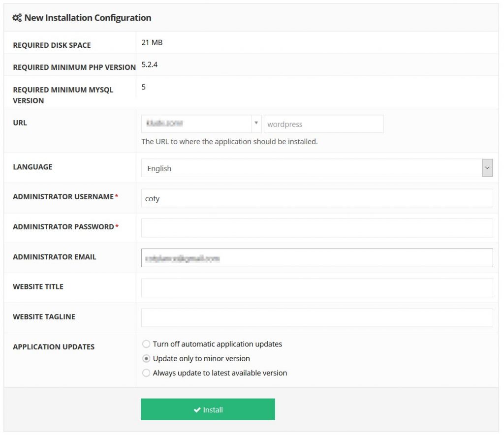Click the Administrator Password field
The image size is (504, 435).
(317, 228)
